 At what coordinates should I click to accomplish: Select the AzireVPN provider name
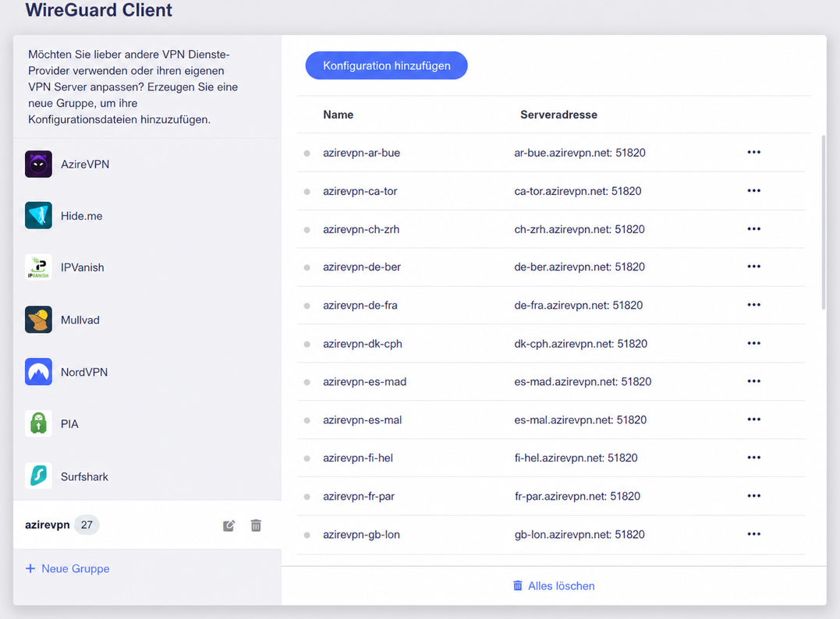(x=85, y=164)
